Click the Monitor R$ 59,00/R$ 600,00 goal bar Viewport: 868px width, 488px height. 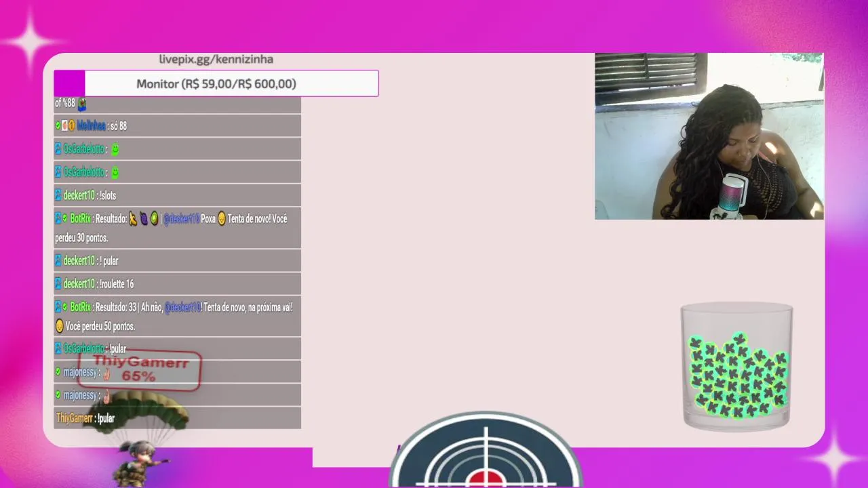(216, 83)
